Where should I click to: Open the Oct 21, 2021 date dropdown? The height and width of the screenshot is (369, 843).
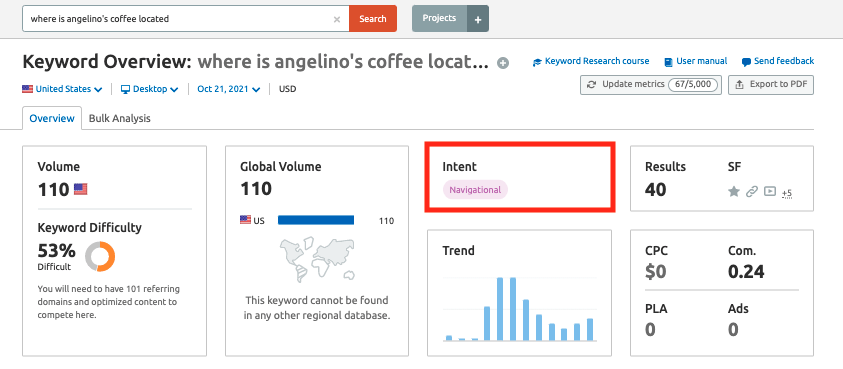coord(228,89)
